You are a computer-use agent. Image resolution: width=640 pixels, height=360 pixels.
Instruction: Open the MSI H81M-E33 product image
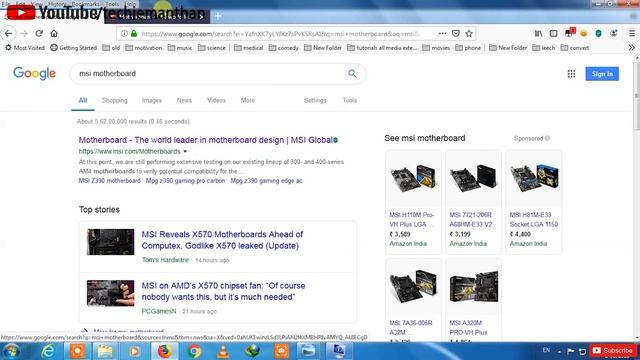click(x=533, y=178)
